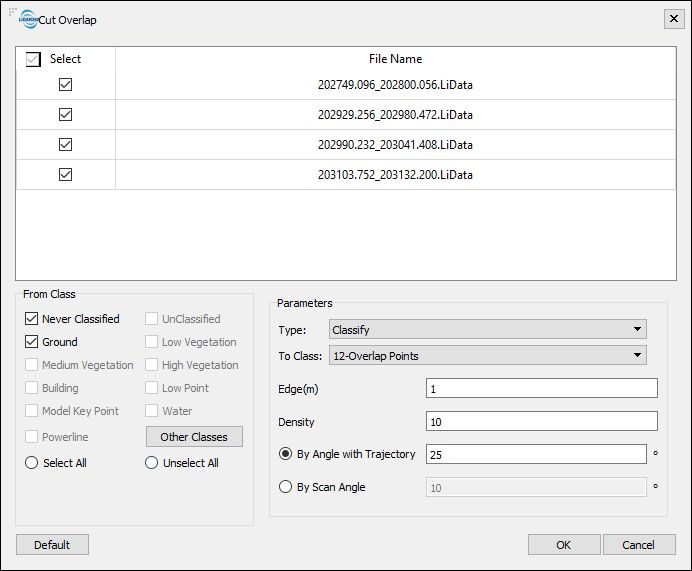Click the Default button
Image resolution: width=692 pixels, height=571 pixels.
pos(52,545)
